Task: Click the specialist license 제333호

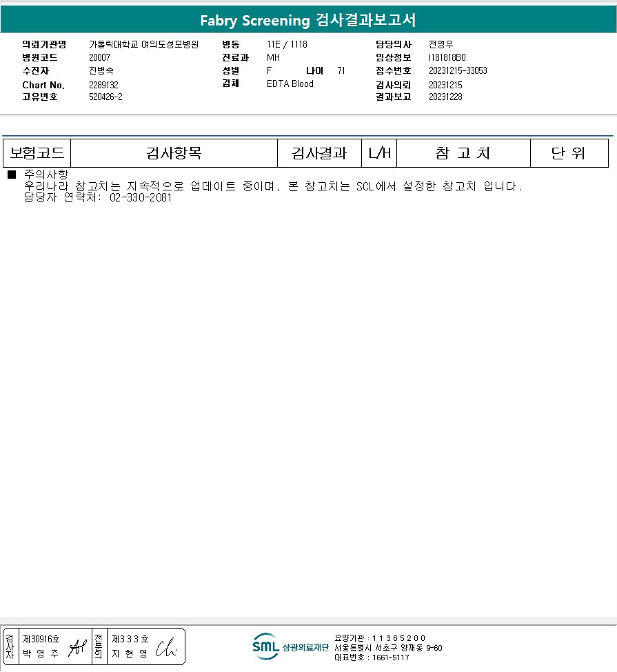Action: [x=130, y=639]
